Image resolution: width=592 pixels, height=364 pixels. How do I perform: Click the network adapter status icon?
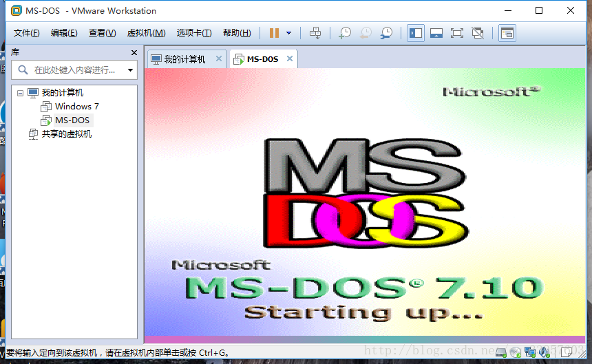tap(530, 353)
